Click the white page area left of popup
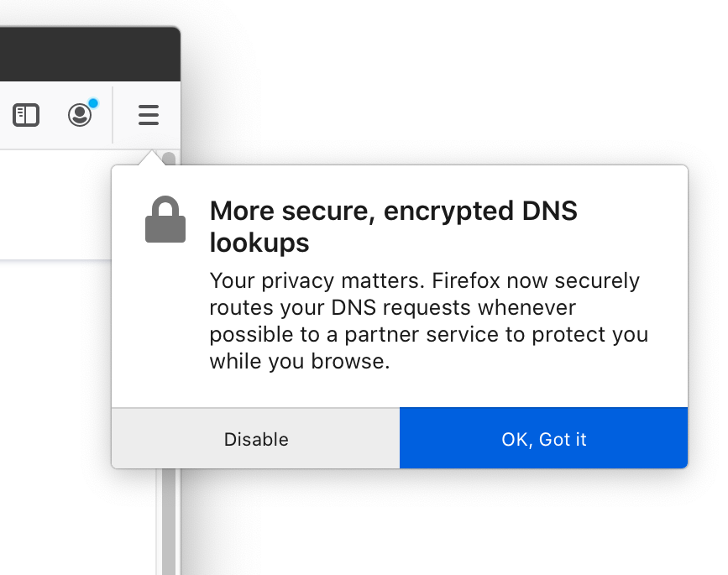 point(55,204)
